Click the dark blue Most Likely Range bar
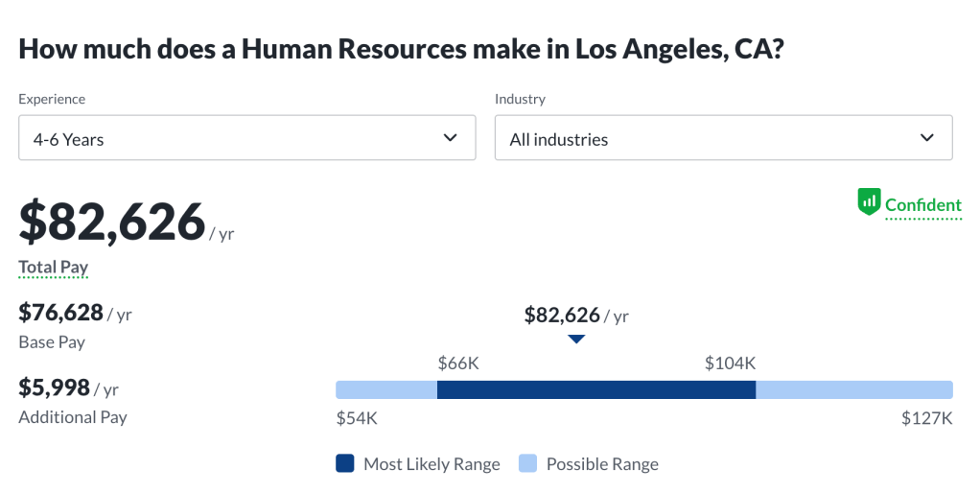The height and width of the screenshot is (493, 980). point(596,389)
